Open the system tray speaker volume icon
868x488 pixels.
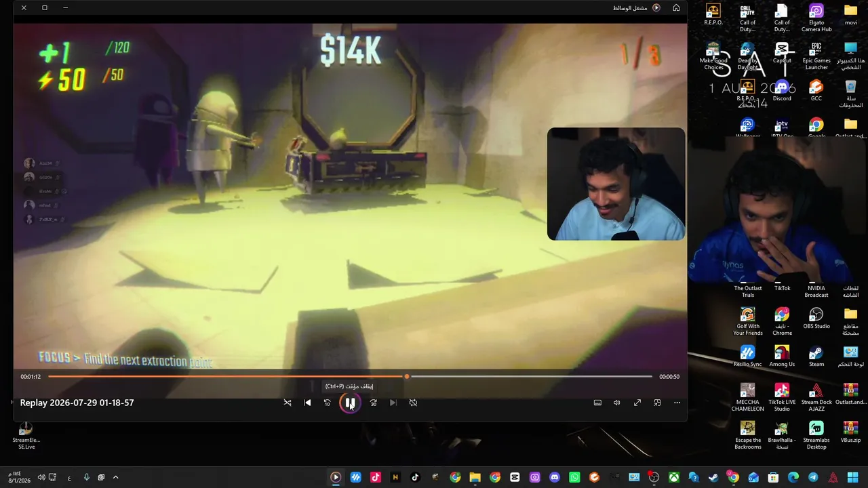(x=41, y=477)
